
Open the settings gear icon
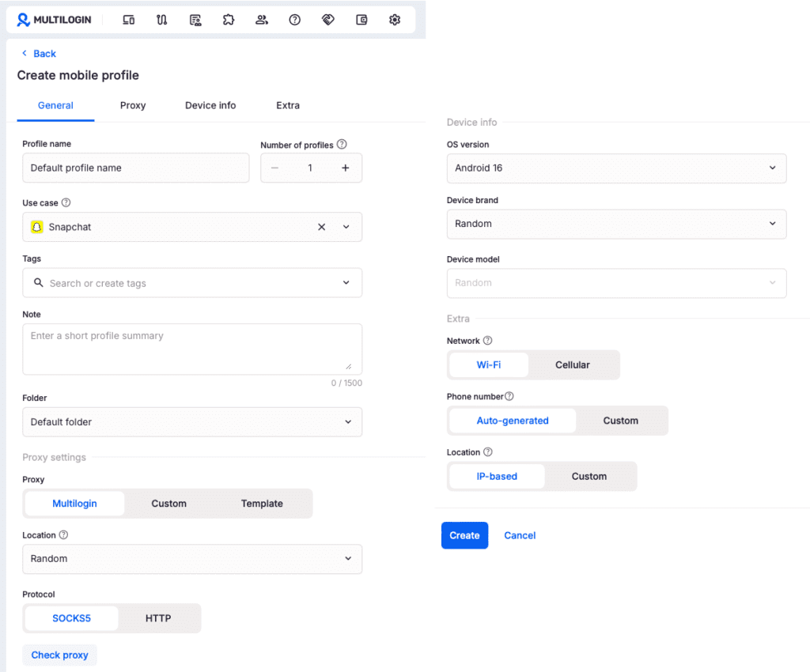click(395, 20)
